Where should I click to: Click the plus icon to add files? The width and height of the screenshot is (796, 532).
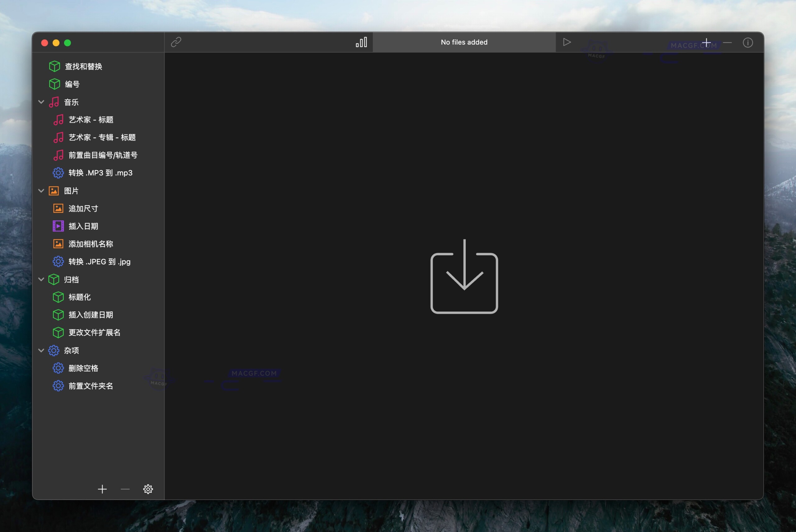click(x=706, y=42)
